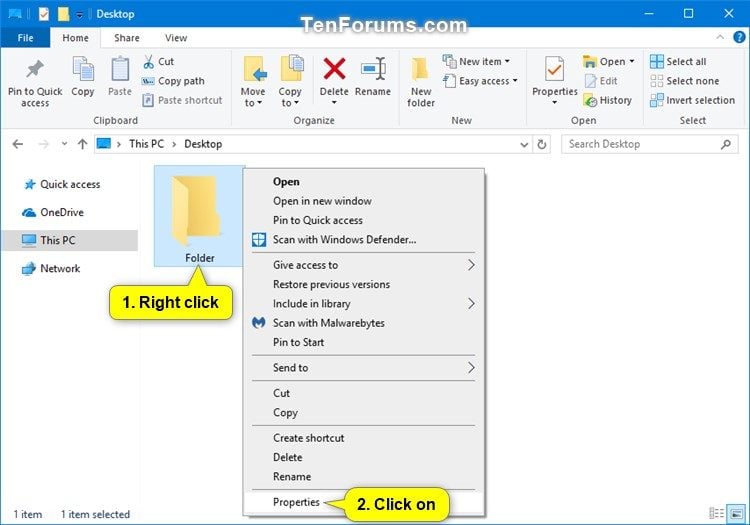The image size is (750, 525).
Task: Click the Forward navigation arrow
Action: (x=43, y=144)
